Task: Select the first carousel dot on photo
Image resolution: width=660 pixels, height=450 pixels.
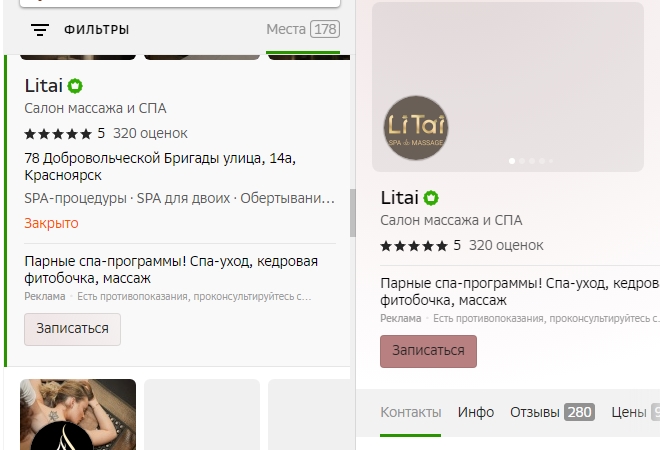Action: pyautogui.click(x=513, y=160)
